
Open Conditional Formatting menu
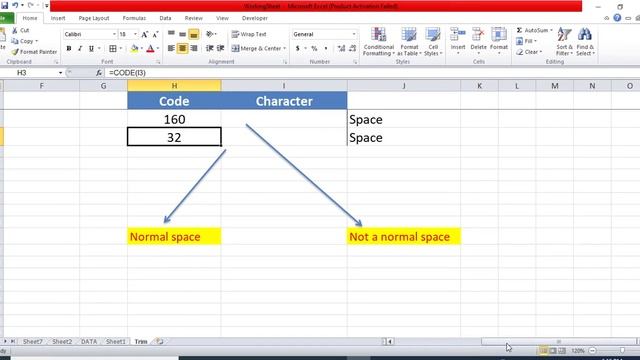(378, 42)
